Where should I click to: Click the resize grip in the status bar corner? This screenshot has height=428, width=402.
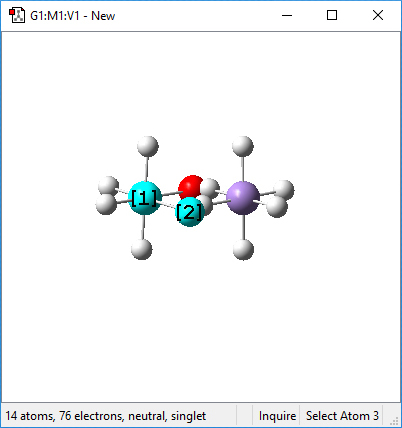tap(394, 421)
